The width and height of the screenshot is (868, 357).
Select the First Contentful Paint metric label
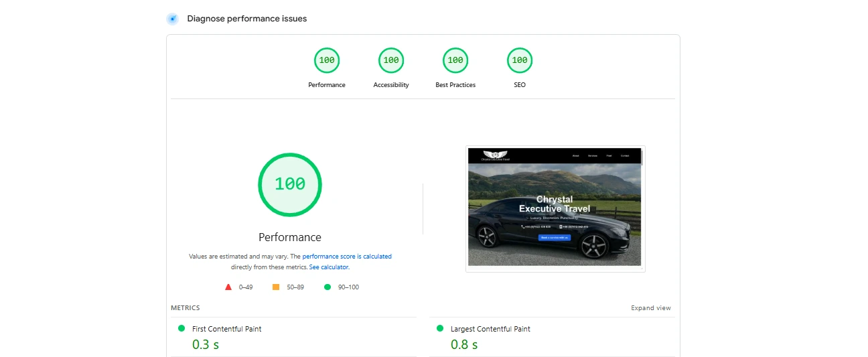[x=226, y=329]
